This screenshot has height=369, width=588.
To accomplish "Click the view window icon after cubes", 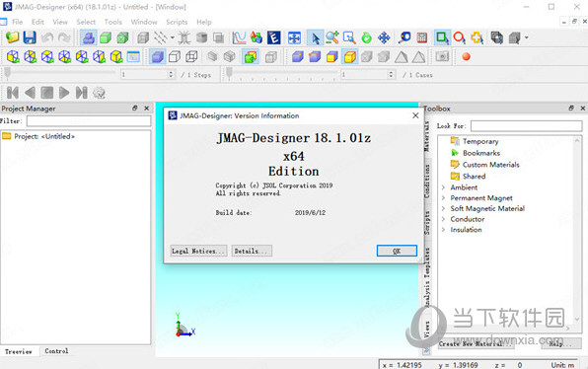I will click(x=133, y=57).
